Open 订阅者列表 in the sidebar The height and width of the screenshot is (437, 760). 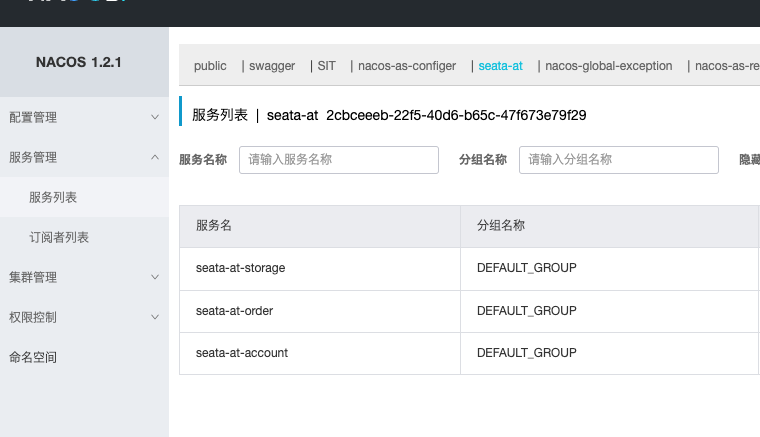[x=59, y=237]
